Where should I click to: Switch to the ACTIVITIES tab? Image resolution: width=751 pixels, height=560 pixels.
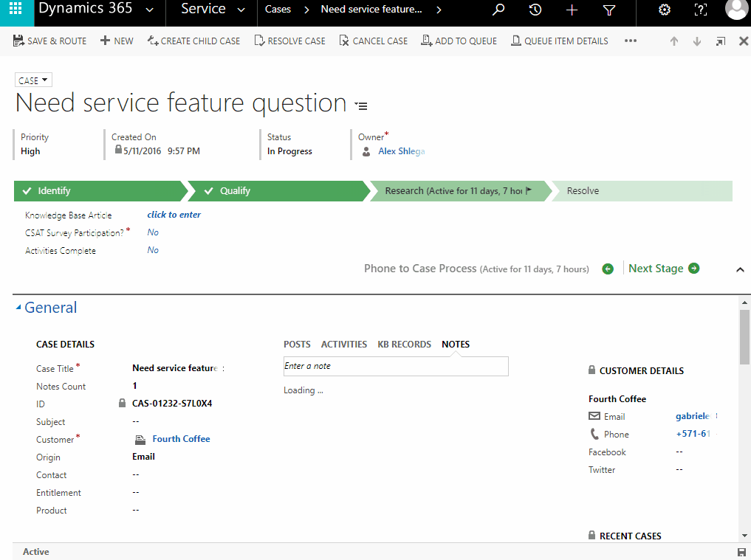(343, 345)
